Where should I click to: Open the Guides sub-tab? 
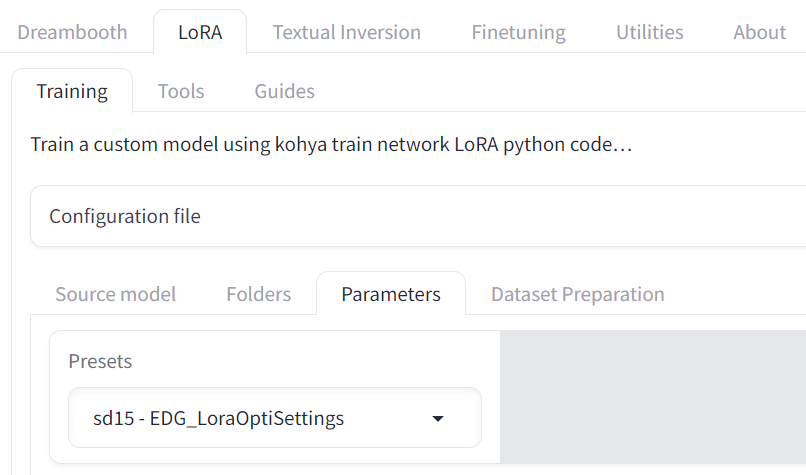[x=284, y=91]
